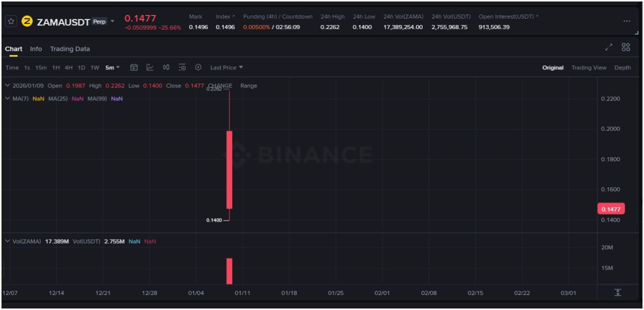This screenshot has height=310, width=644.
Task: Switch chart mode to Trading View
Action: click(589, 68)
